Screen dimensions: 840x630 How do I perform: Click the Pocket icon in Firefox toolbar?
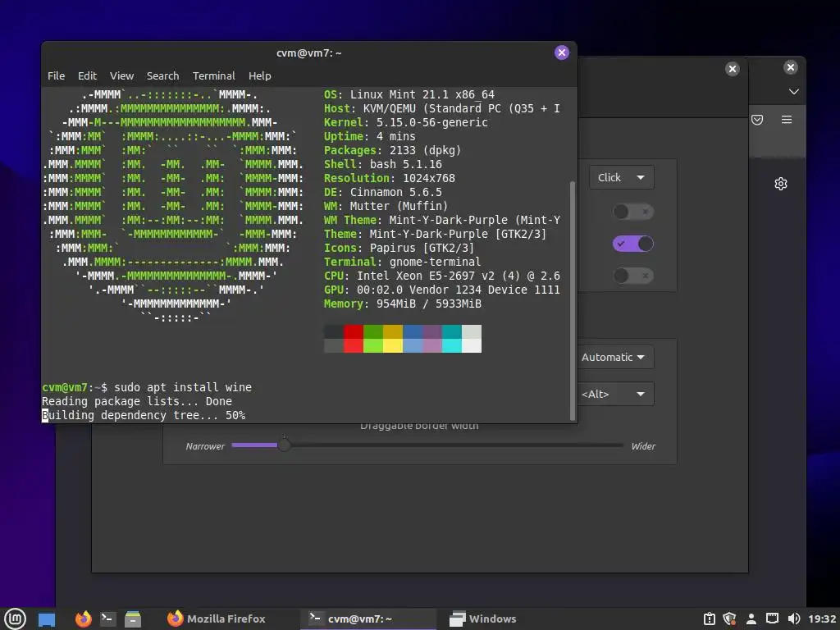pyautogui.click(x=757, y=120)
